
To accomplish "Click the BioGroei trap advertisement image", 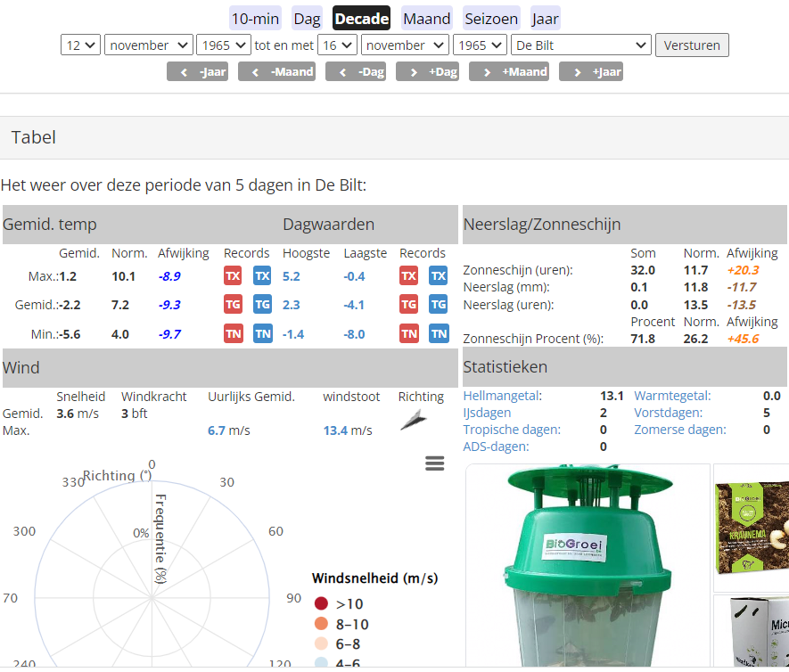I will coord(588,565).
